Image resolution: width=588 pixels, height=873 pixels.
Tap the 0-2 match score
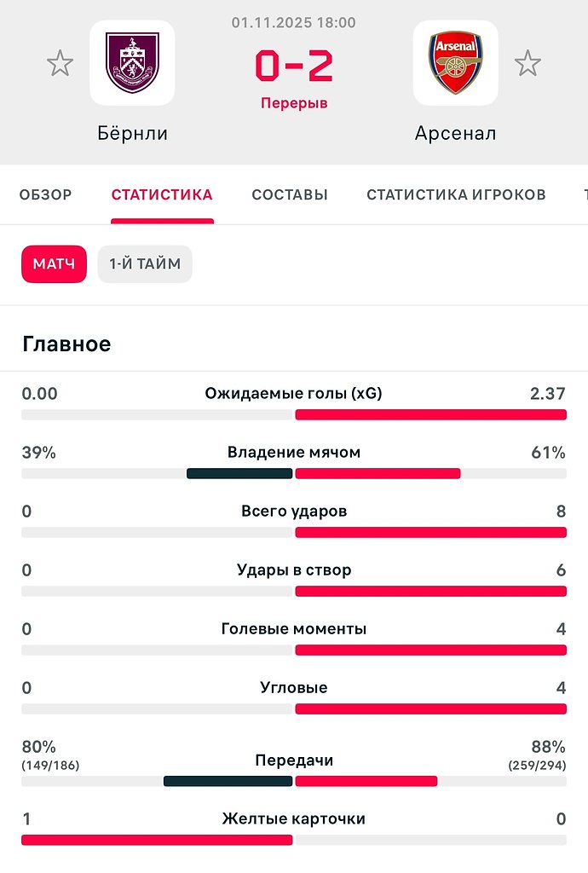[294, 66]
